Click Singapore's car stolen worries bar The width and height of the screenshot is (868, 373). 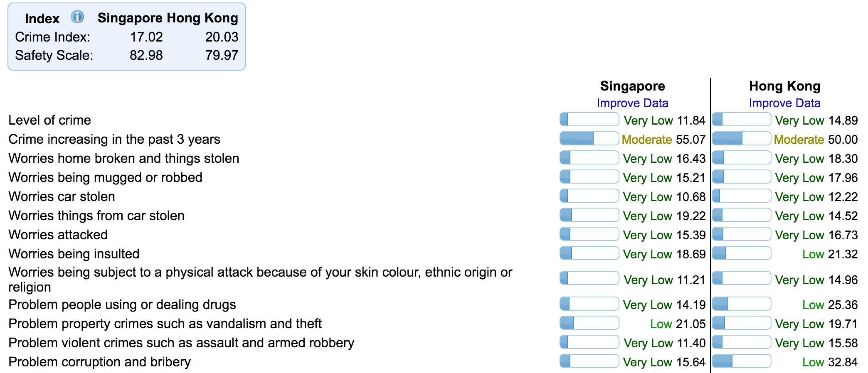pos(589,196)
